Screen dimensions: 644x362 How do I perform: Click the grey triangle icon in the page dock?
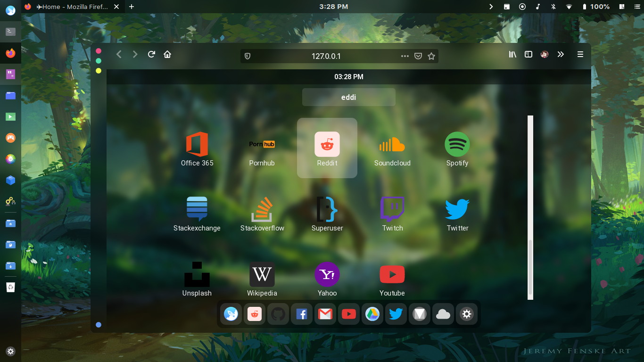420,314
